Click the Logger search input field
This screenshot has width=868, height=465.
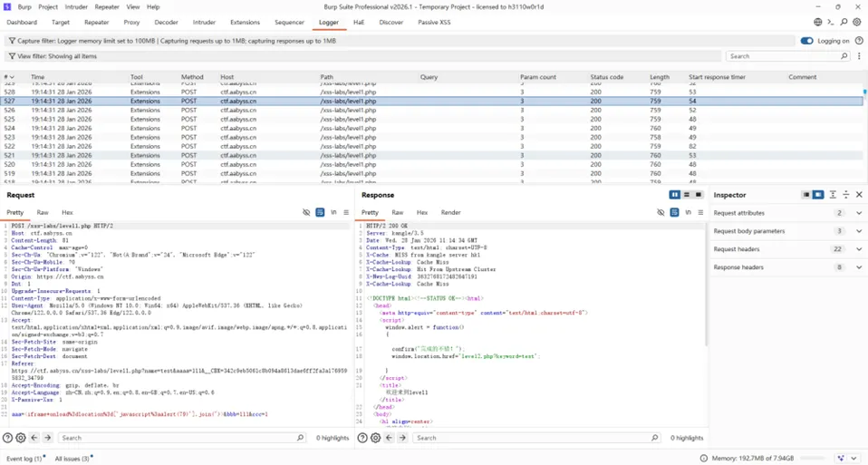[787, 56]
